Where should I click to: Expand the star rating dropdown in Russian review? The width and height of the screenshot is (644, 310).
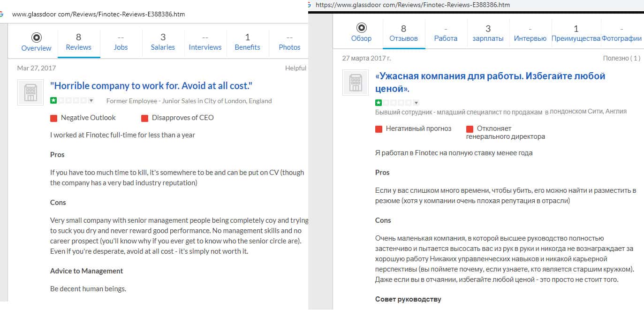pos(416,103)
